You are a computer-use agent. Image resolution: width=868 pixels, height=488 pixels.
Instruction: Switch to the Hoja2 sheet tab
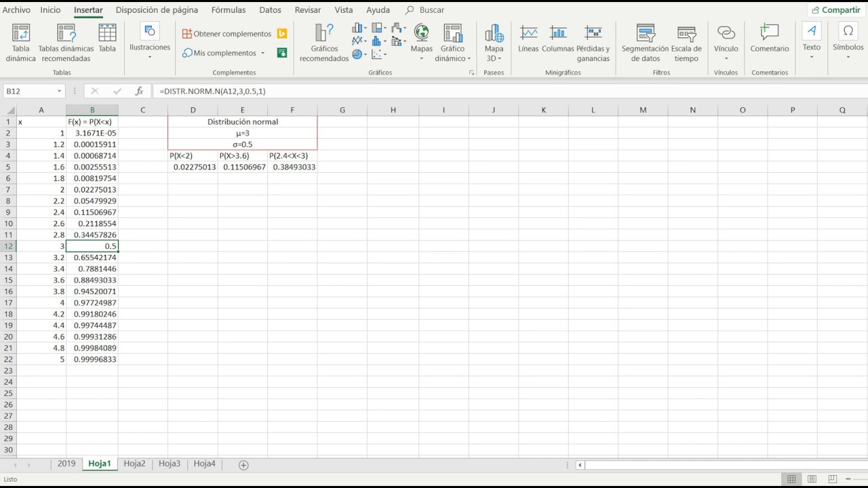134,464
